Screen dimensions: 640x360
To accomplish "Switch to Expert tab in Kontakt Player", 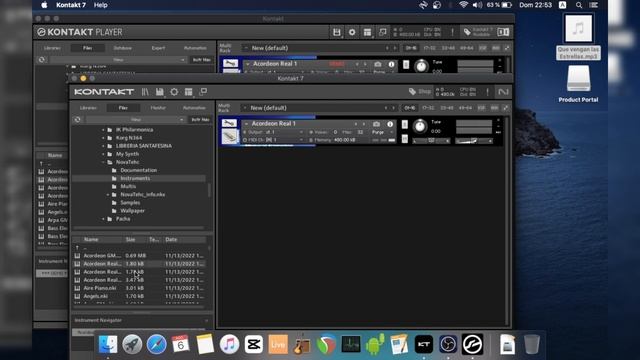I will [x=158, y=48].
